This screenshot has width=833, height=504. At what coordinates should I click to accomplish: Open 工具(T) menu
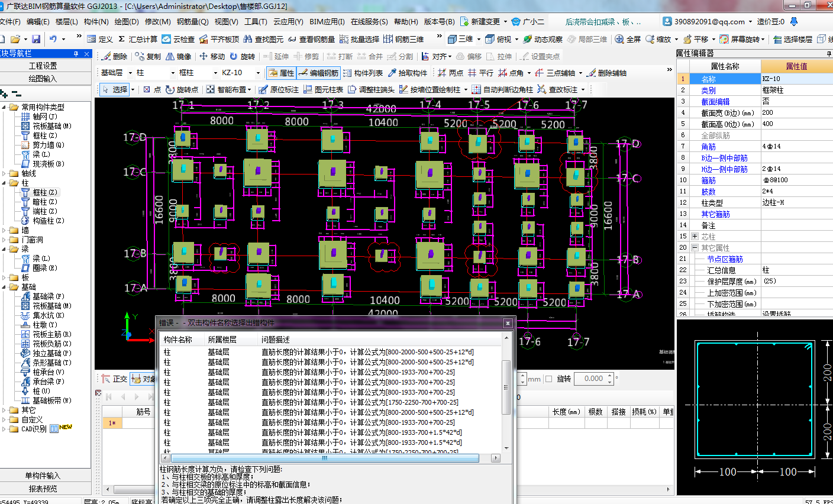(x=256, y=22)
